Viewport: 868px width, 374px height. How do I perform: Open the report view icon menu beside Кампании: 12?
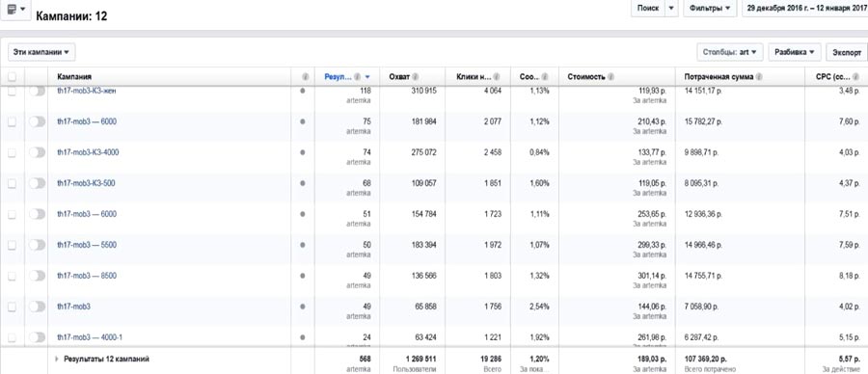tap(16, 10)
